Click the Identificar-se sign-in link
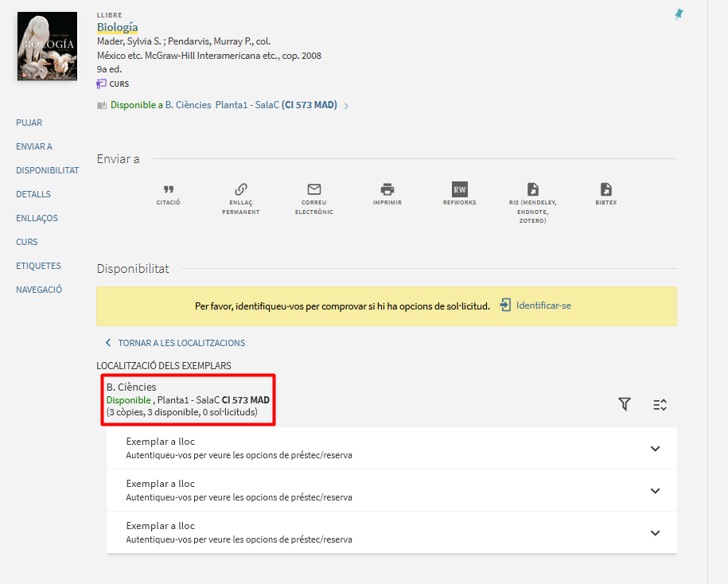 pyautogui.click(x=535, y=306)
